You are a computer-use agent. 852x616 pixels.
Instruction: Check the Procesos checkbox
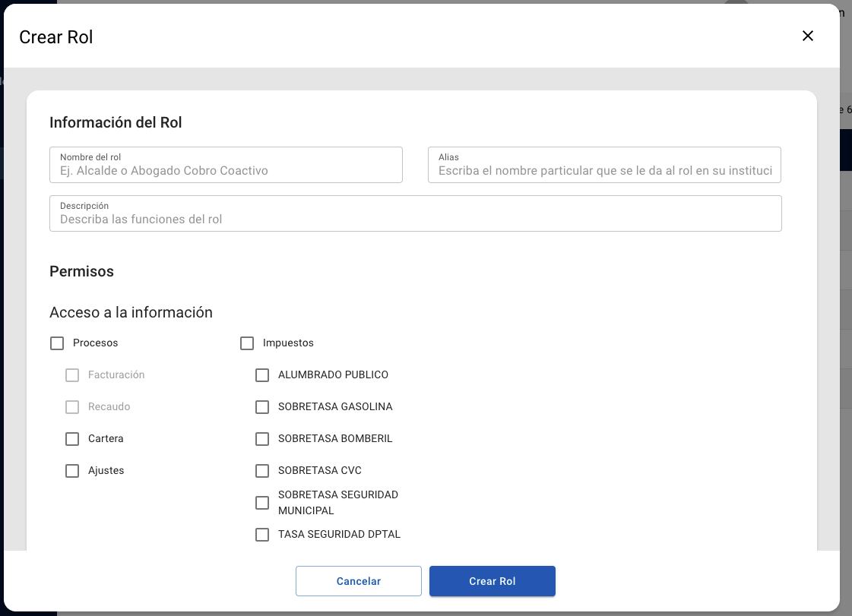pyautogui.click(x=57, y=343)
